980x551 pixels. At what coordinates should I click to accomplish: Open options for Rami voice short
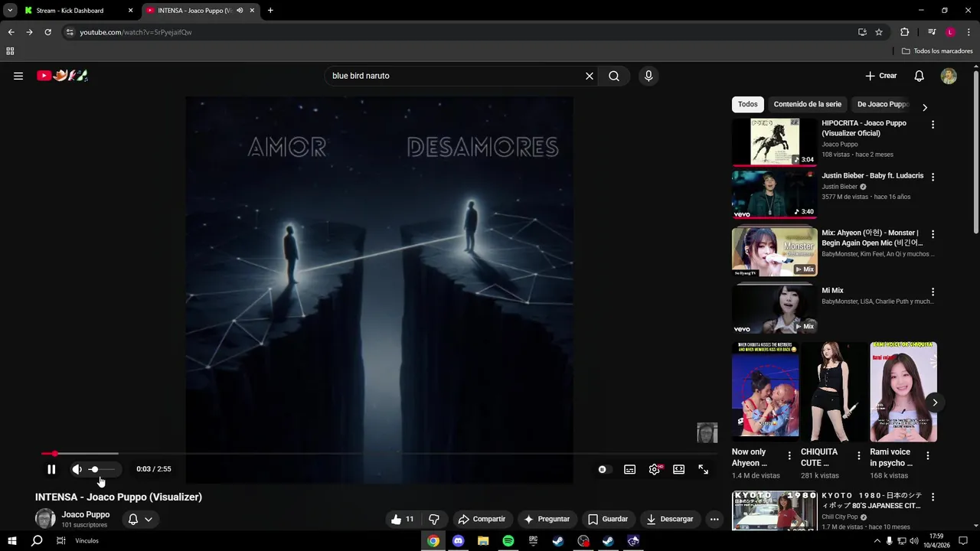(x=927, y=455)
